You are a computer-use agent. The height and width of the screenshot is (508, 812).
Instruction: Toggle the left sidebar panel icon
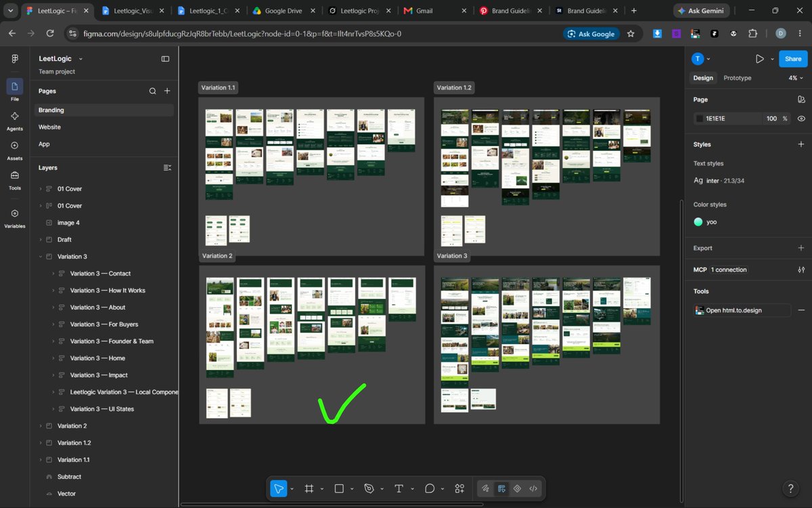(x=165, y=59)
